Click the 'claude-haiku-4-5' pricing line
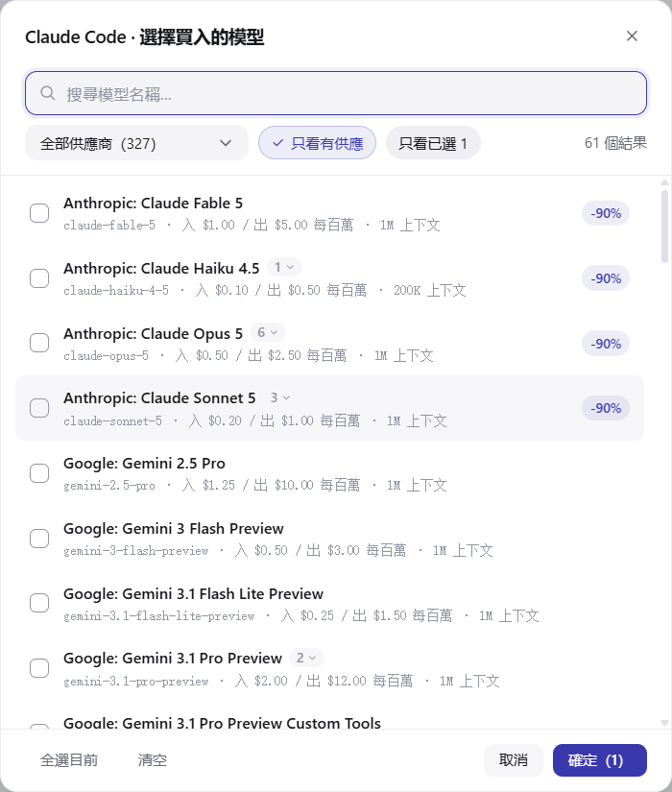Viewport: 672px width, 792px height. 265,290
